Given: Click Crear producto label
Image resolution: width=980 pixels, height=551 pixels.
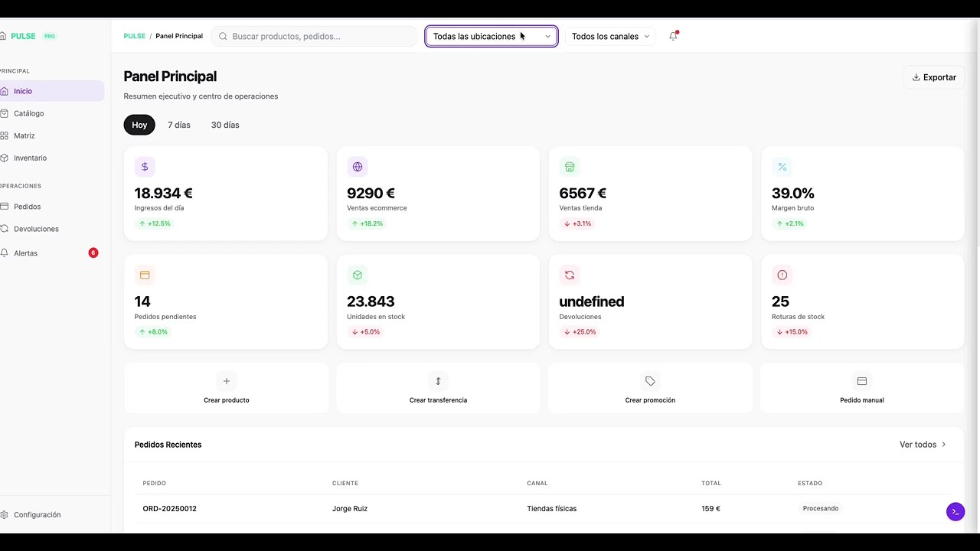Looking at the screenshot, I should point(227,400).
